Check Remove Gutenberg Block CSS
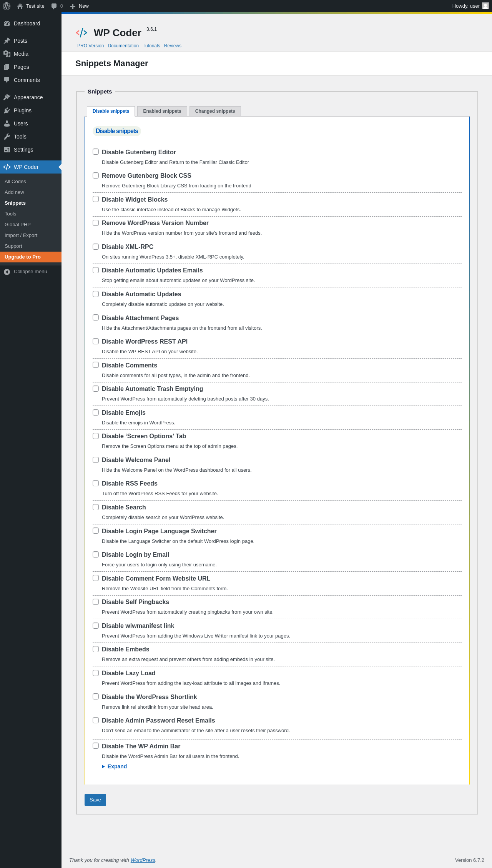The width and height of the screenshot is (492, 868). (96, 175)
